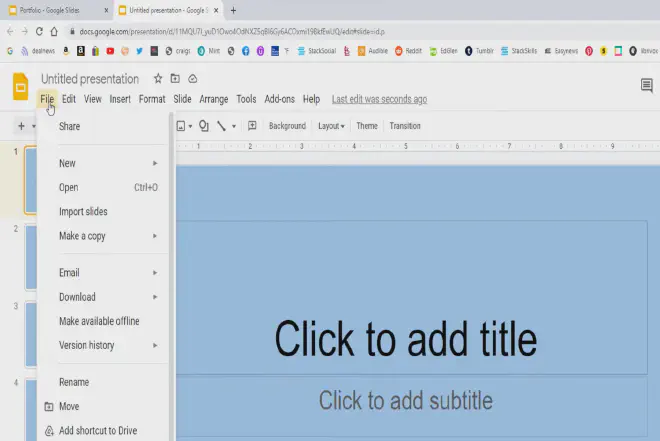
Task: Open the line tool dropdown arrow
Action: 234,126
